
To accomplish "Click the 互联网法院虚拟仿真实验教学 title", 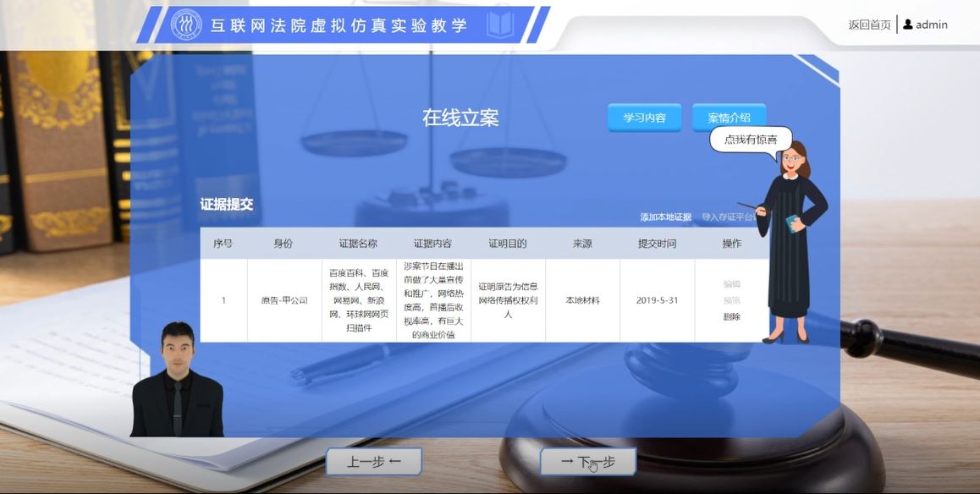I will [x=339, y=25].
